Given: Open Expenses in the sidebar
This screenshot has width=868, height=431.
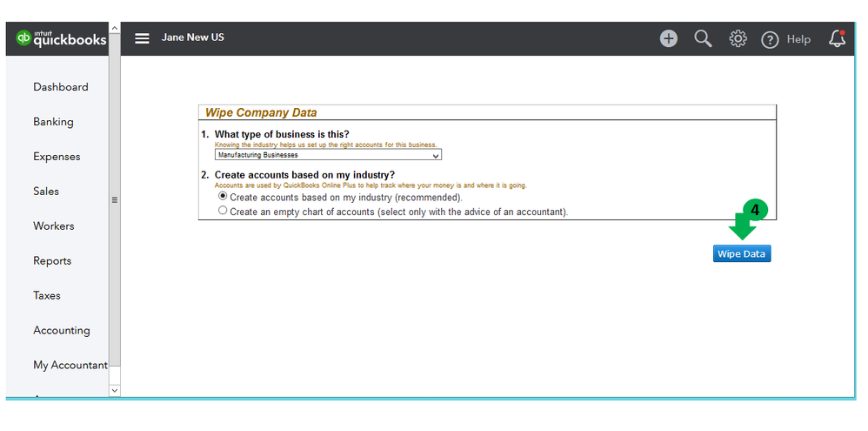Looking at the screenshot, I should pyautogui.click(x=57, y=157).
